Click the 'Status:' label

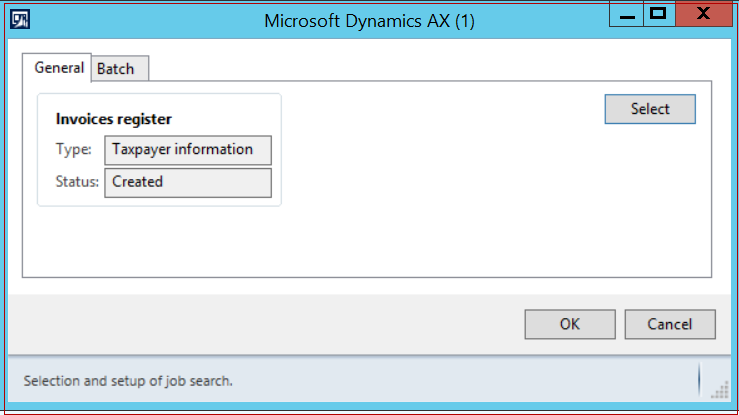[x=77, y=182]
